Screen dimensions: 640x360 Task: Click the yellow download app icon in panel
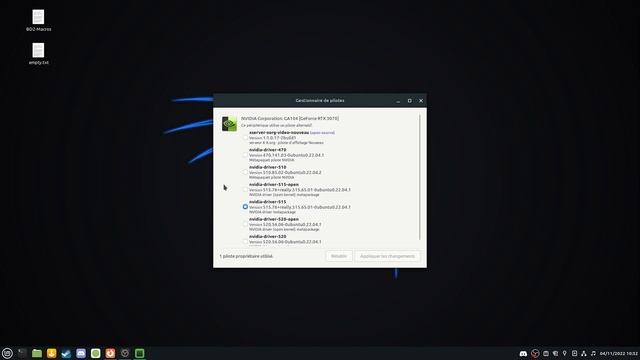tap(51, 353)
